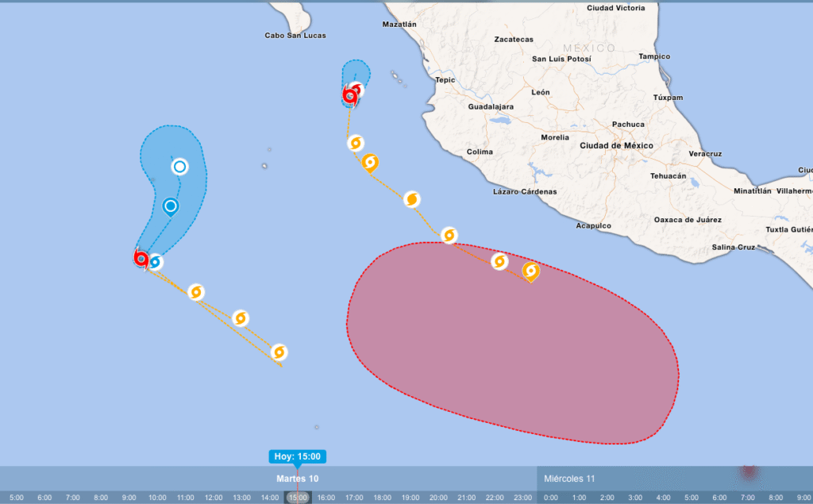Image resolution: width=813 pixels, height=504 pixels.
Task: Click the orange pin marker inside the red zone
Action: pos(530,271)
